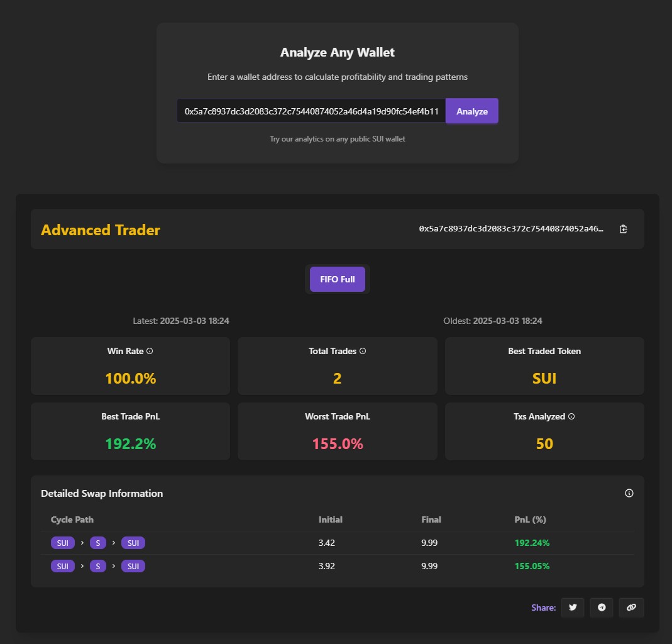Select the 192.24% PnL value

coord(532,543)
